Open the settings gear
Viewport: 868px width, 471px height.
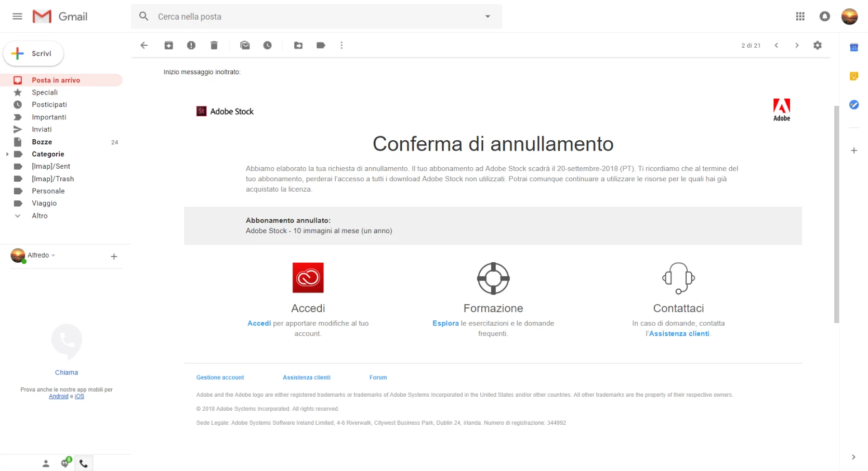pos(818,45)
